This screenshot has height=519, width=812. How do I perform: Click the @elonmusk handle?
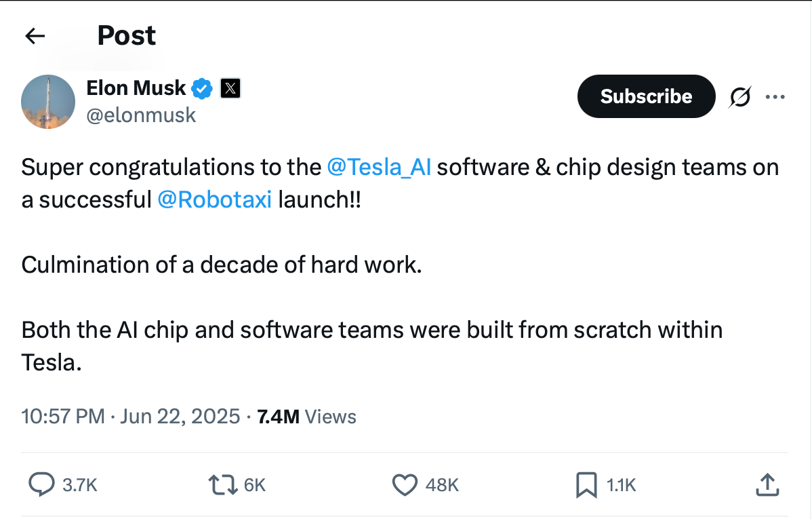tap(141, 115)
